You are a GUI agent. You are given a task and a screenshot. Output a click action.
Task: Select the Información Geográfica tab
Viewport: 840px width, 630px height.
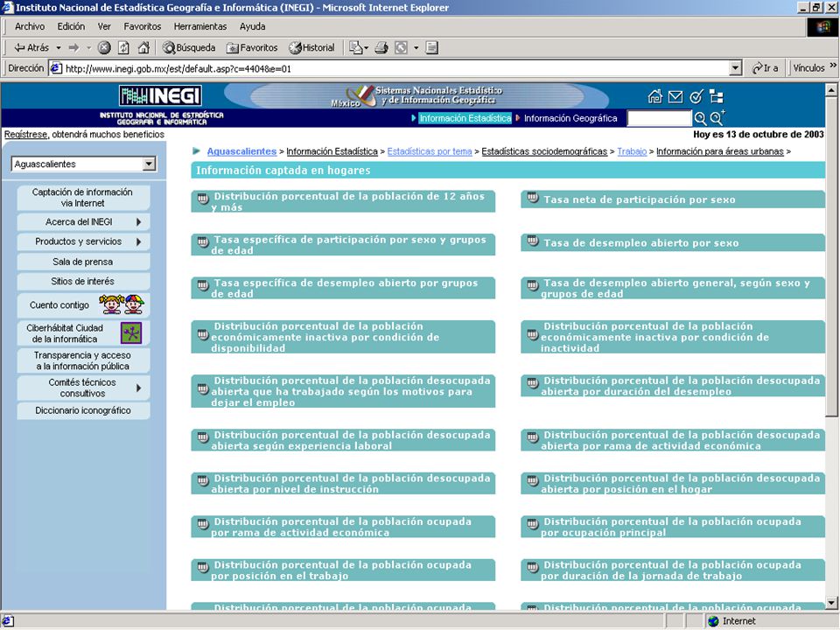tap(570, 118)
